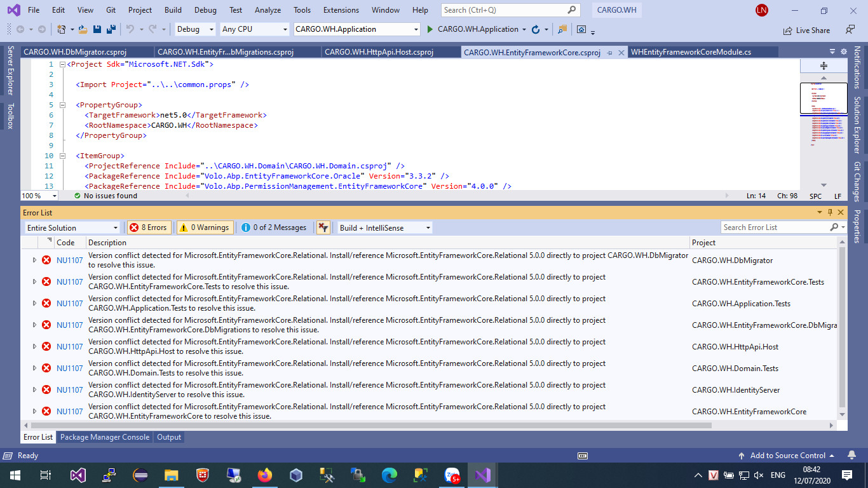The width and height of the screenshot is (868, 488).
Task: Click the Save icon in toolbar
Action: coord(97,29)
